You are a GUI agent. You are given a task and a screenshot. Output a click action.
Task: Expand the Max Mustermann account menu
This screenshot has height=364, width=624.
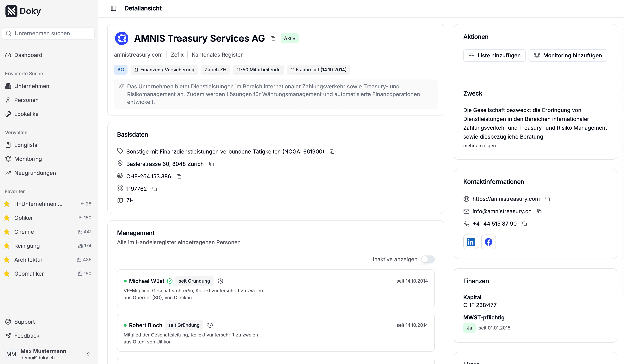[x=88, y=354]
